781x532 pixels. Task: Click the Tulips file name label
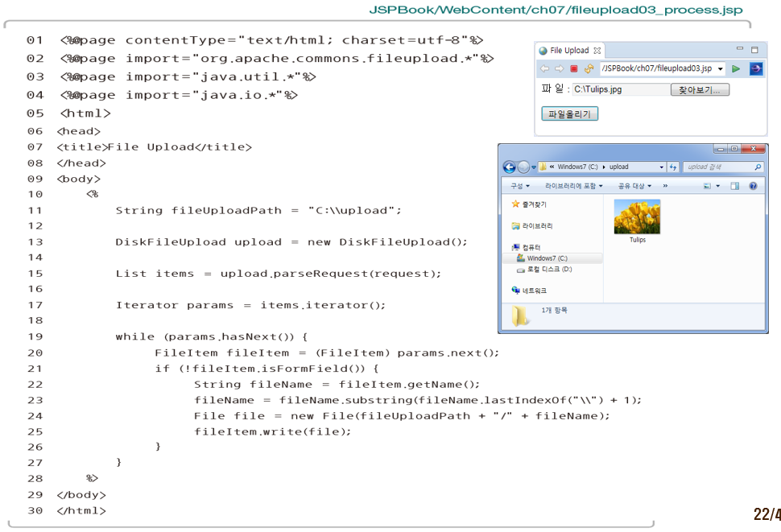click(x=638, y=240)
